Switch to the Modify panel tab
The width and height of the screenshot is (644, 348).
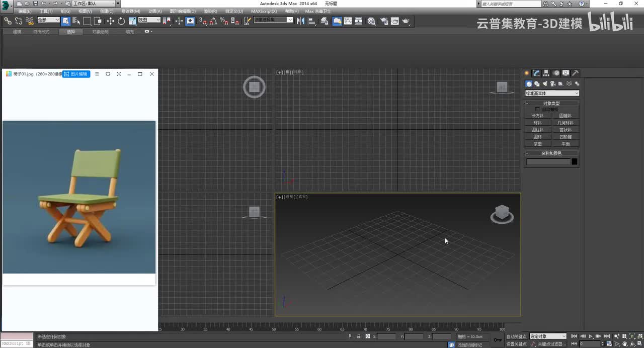(x=537, y=73)
